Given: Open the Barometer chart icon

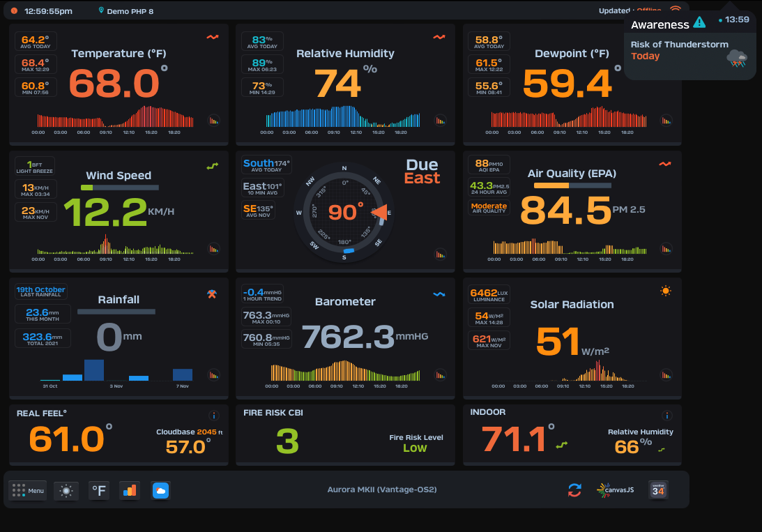Looking at the screenshot, I should click(441, 374).
